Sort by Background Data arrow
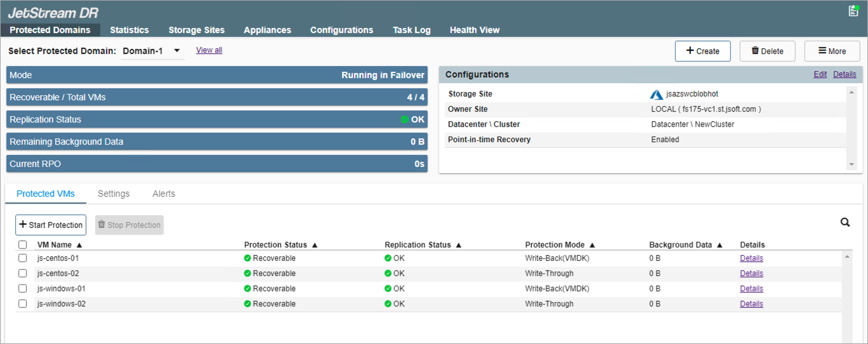 tap(719, 245)
